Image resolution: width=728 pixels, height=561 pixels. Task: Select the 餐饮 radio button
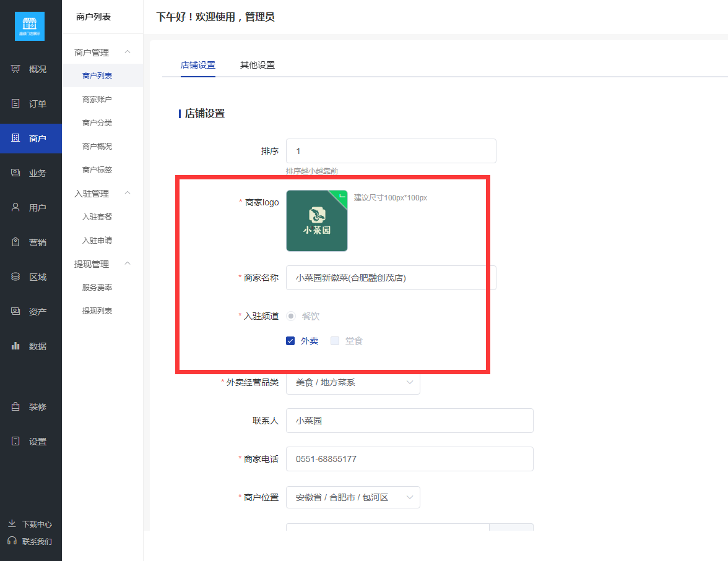click(291, 316)
